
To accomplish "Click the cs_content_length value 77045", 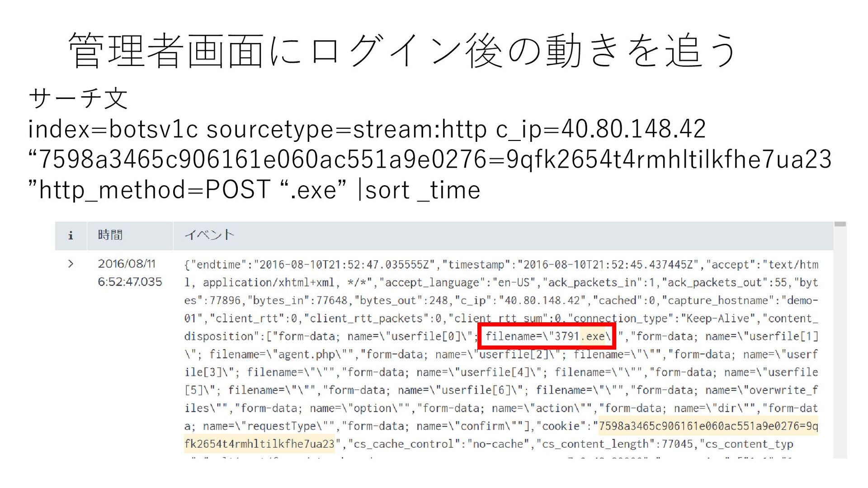I will tap(677, 444).
